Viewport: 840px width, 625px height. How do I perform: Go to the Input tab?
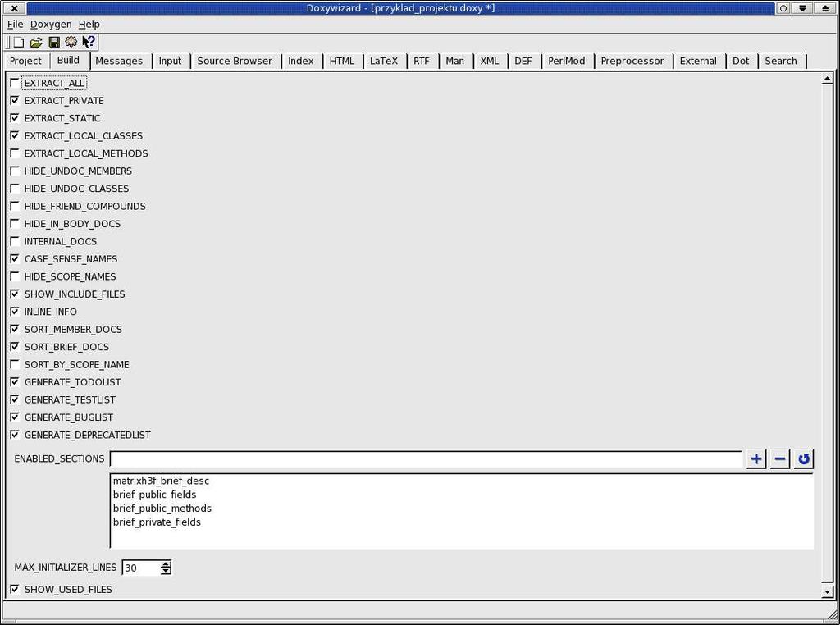(171, 61)
